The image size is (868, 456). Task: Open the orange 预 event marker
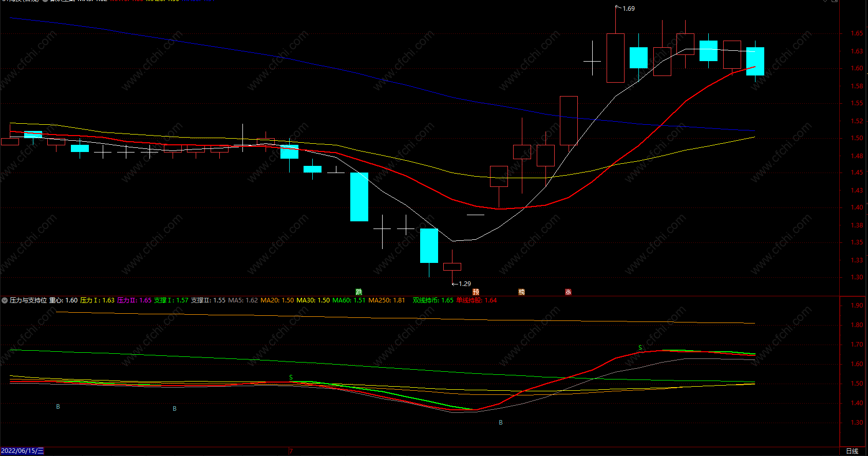[476, 292]
